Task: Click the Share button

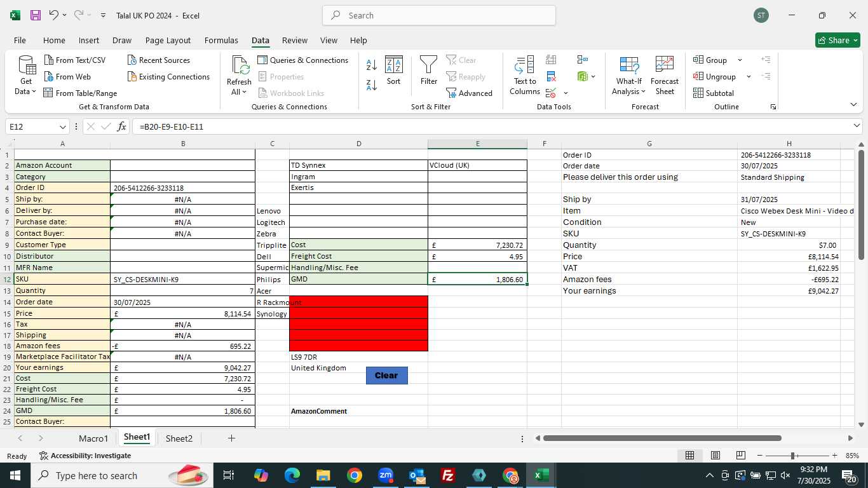Action: click(837, 40)
